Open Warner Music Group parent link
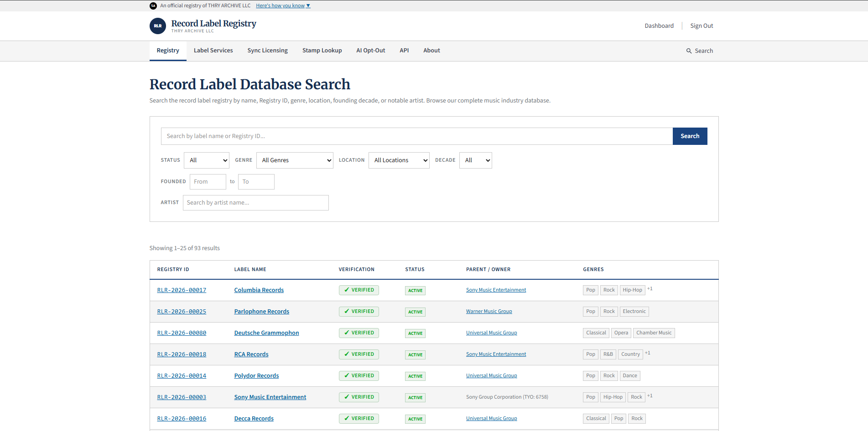The image size is (868, 431). click(x=489, y=312)
